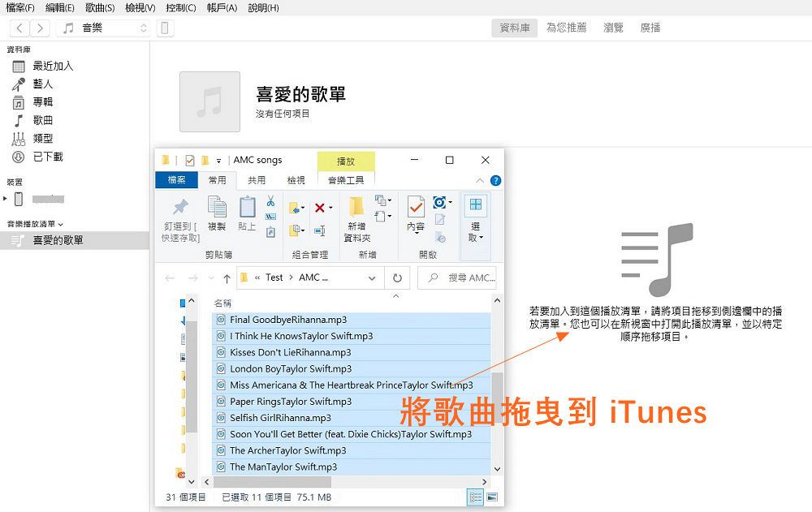Click the iTunes back navigation arrow
Screen dimensions: 812x512
[x=19, y=28]
